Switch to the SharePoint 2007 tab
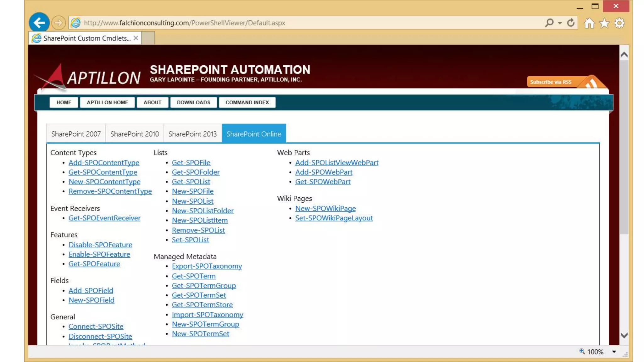 coord(76,134)
